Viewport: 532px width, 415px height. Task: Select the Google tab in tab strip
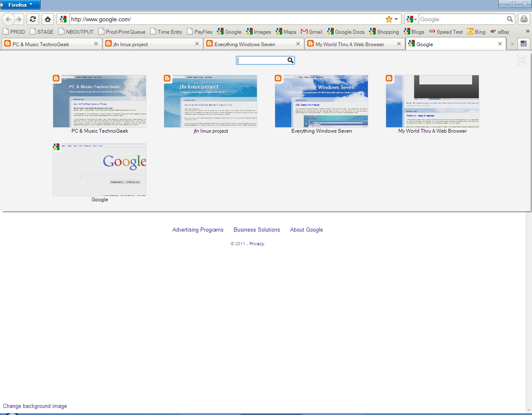[x=456, y=44]
